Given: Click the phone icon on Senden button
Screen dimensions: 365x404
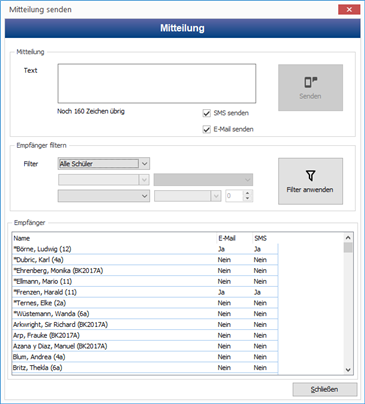Looking at the screenshot, I should pyautogui.click(x=311, y=82).
